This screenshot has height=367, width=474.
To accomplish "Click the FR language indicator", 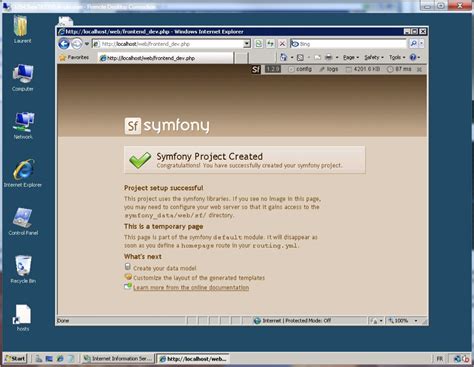I will (x=440, y=359).
